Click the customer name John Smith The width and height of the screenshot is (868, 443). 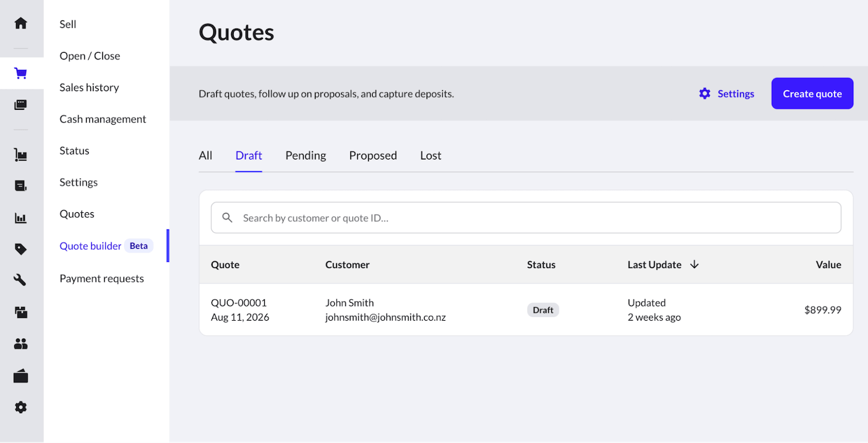point(350,303)
